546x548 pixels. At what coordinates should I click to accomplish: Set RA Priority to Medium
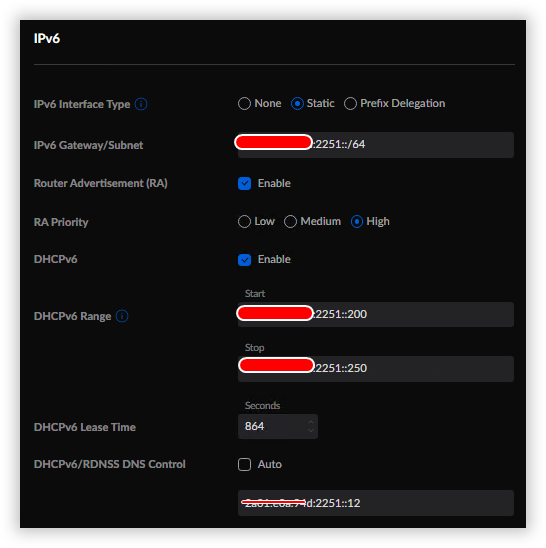pyautogui.click(x=290, y=221)
